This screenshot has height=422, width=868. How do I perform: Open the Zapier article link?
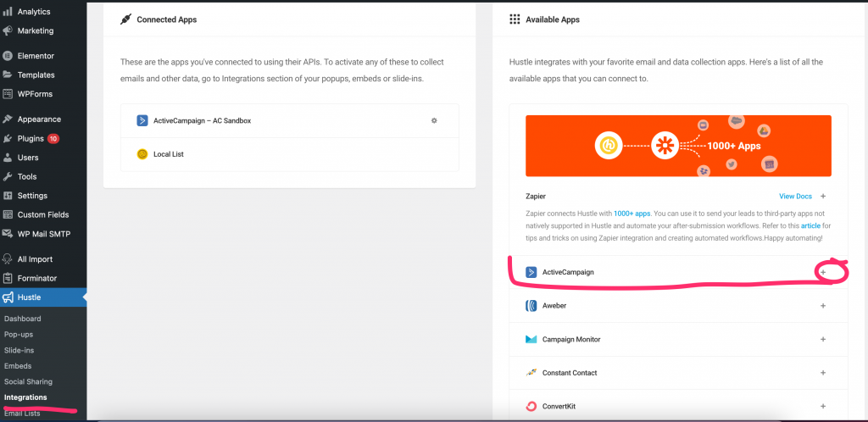coord(811,225)
